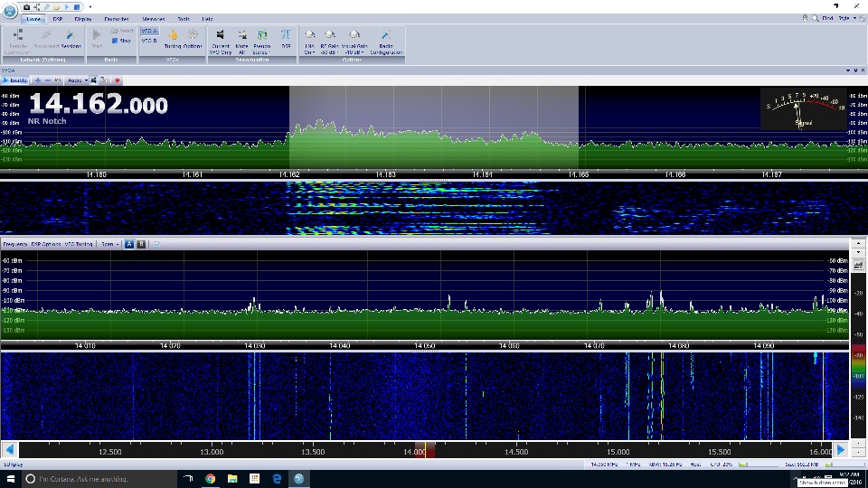Open the Visual Gain dropdown
This screenshot has height=488, width=868.
pyautogui.click(x=354, y=42)
